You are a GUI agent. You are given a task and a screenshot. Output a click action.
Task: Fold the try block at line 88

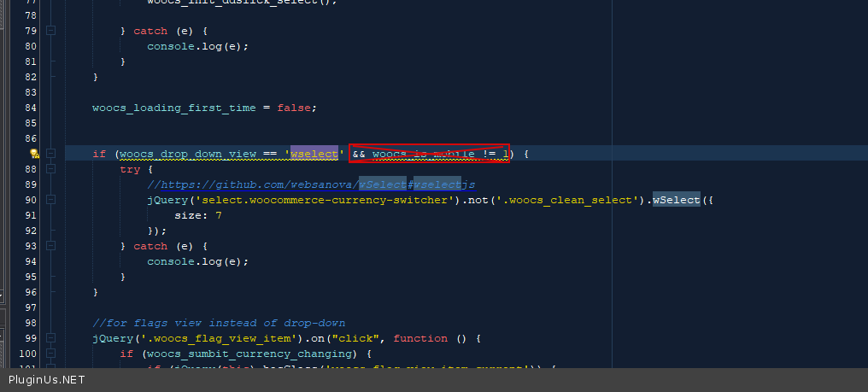(51, 169)
